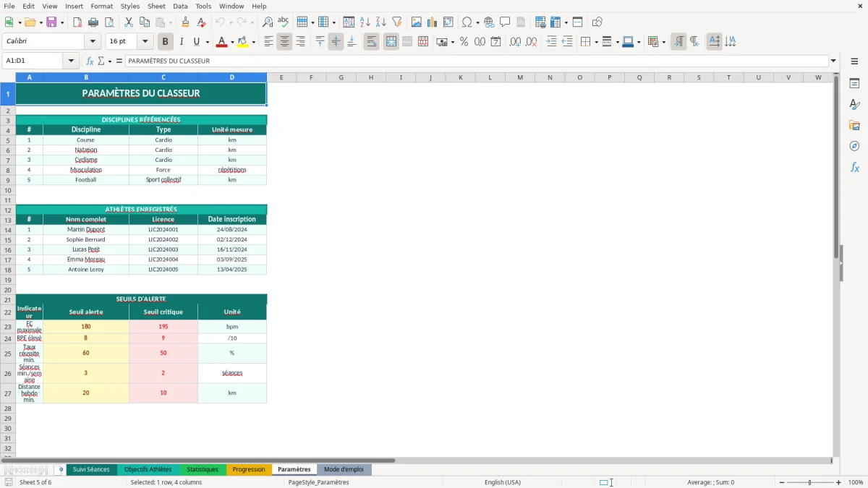Open the Sheet menu
The width and height of the screenshot is (868, 488).
[x=156, y=6]
